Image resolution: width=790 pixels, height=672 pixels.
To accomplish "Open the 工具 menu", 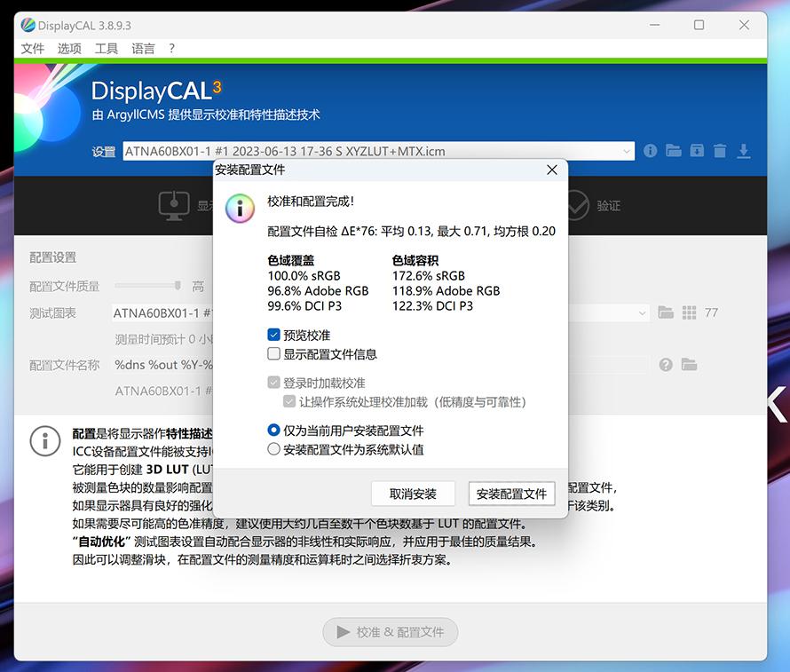I will (107, 48).
